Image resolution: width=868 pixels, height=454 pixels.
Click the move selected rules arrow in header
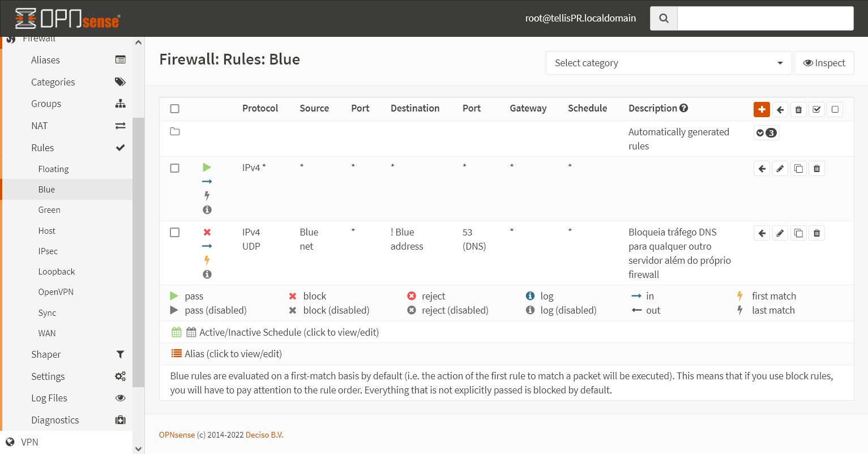coord(780,109)
